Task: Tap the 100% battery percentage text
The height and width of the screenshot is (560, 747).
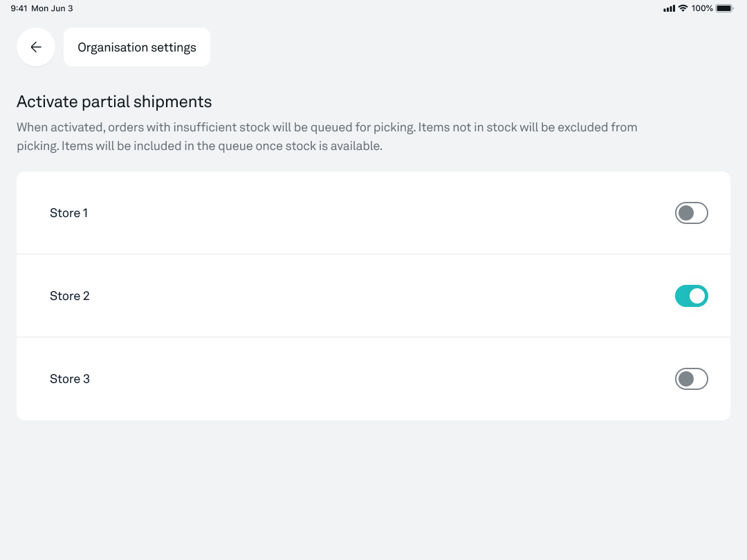Action: [702, 8]
